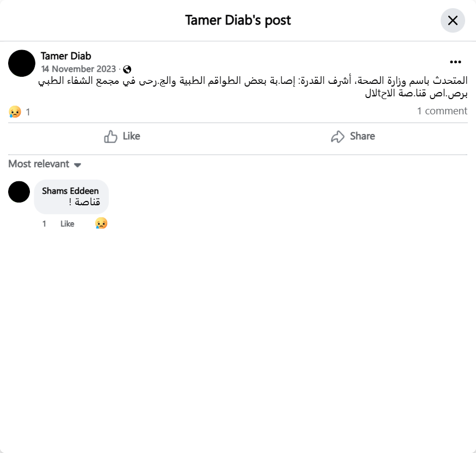Click the globe public privacy icon

click(x=127, y=69)
